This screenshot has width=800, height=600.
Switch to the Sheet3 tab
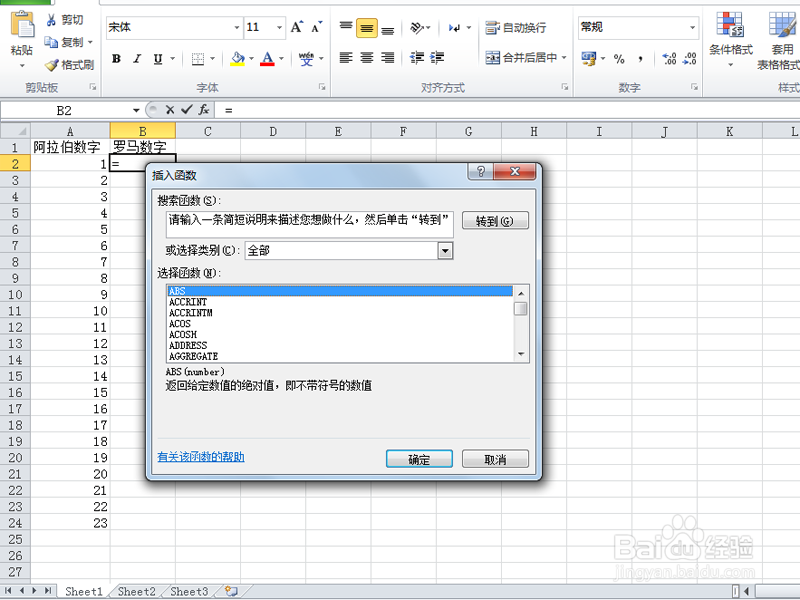[188, 591]
